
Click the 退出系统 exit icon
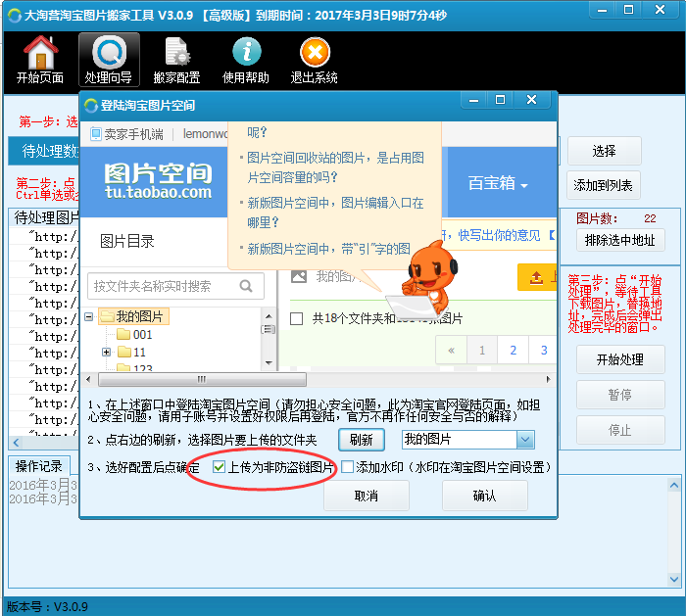315,60
